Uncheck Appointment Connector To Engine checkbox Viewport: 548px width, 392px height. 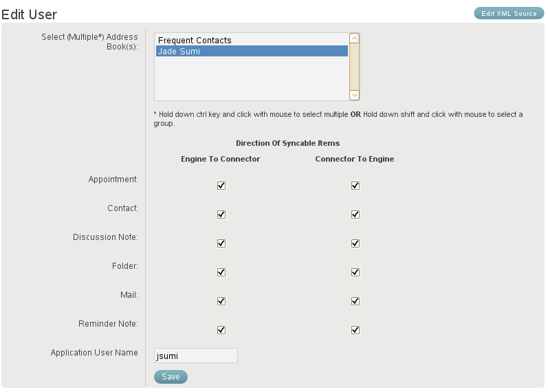coord(355,186)
